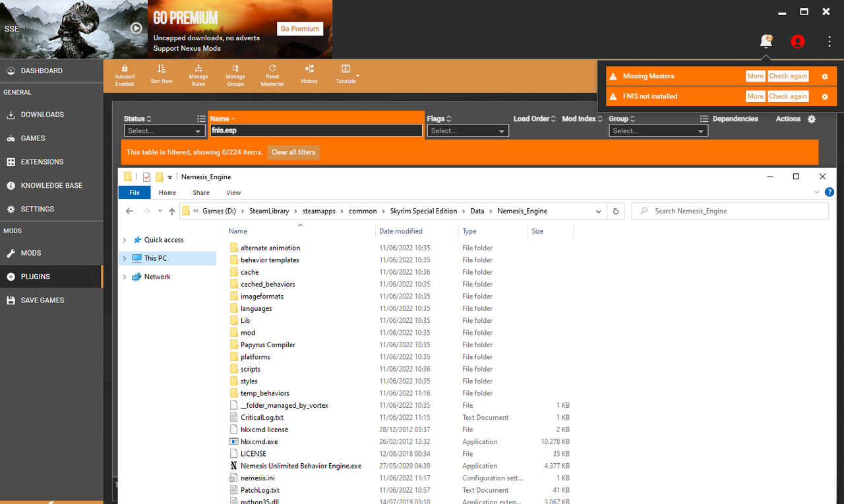Click the table settings gear next to Actions

(812, 119)
